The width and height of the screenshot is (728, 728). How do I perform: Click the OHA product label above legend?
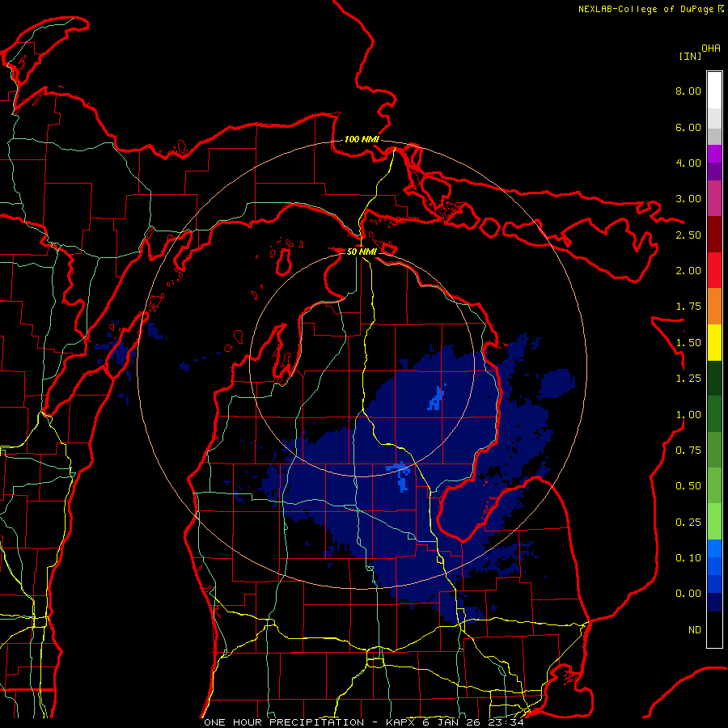tap(711, 49)
